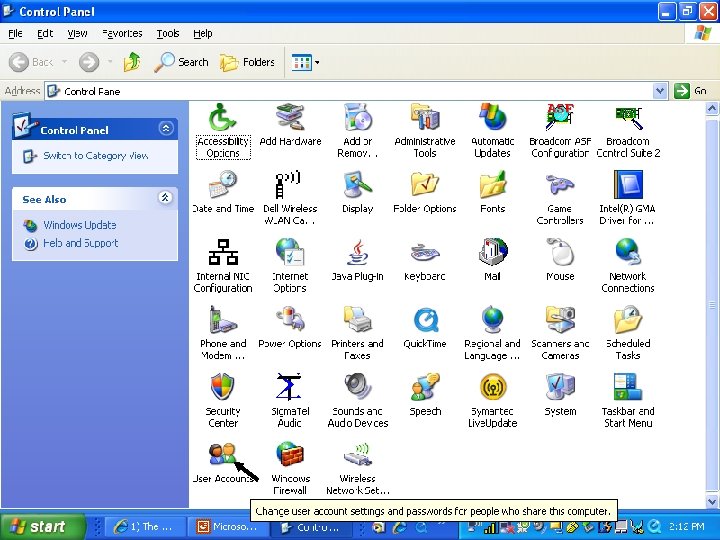Click the Forward arrow button
Screen dimensions: 720x540
[89, 62]
